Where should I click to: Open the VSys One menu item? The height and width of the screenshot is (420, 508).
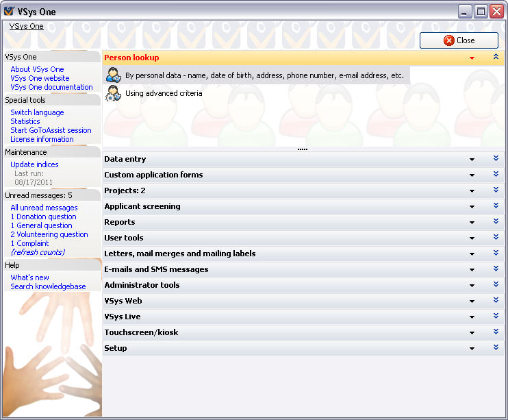point(26,26)
